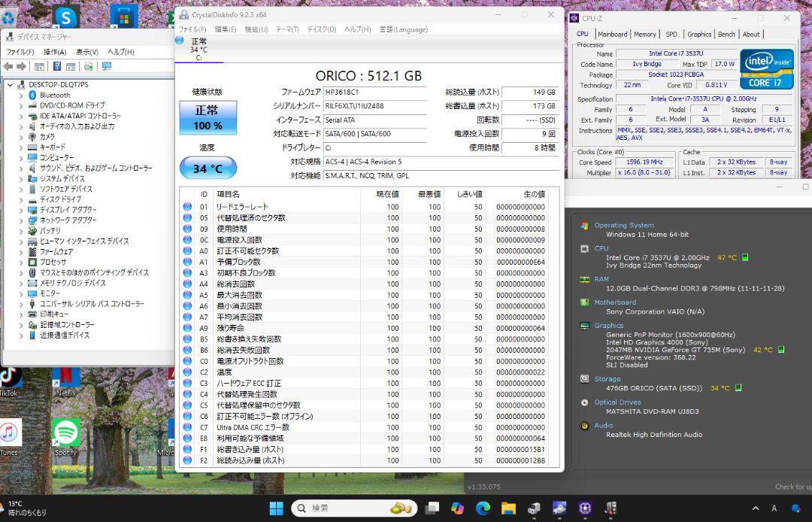The height and width of the screenshot is (522, 812).
Task: Click the 正常 100 % health status button
Action: [208, 118]
